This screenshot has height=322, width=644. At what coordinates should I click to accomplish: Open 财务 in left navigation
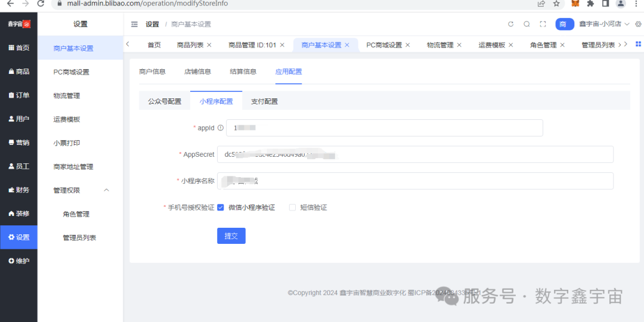tap(19, 190)
